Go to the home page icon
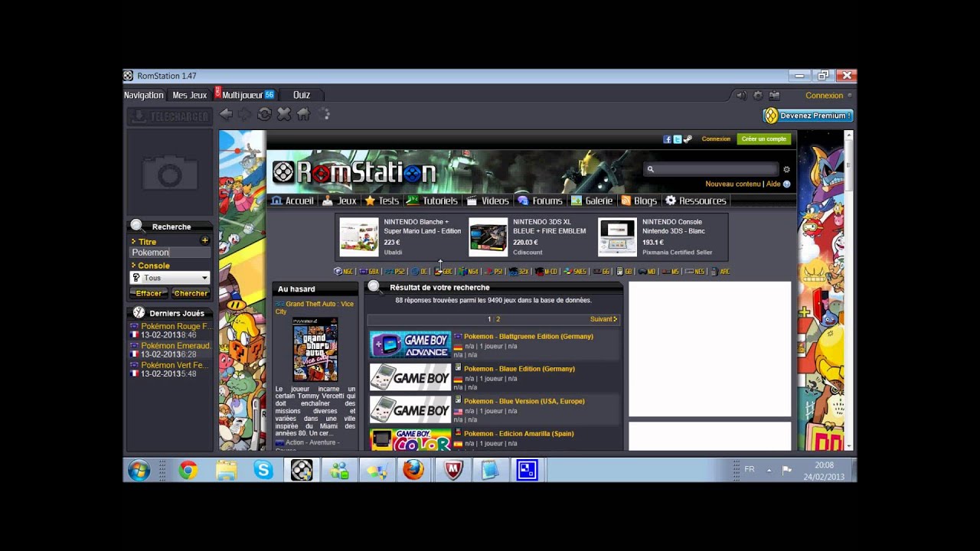 [303, 114]
